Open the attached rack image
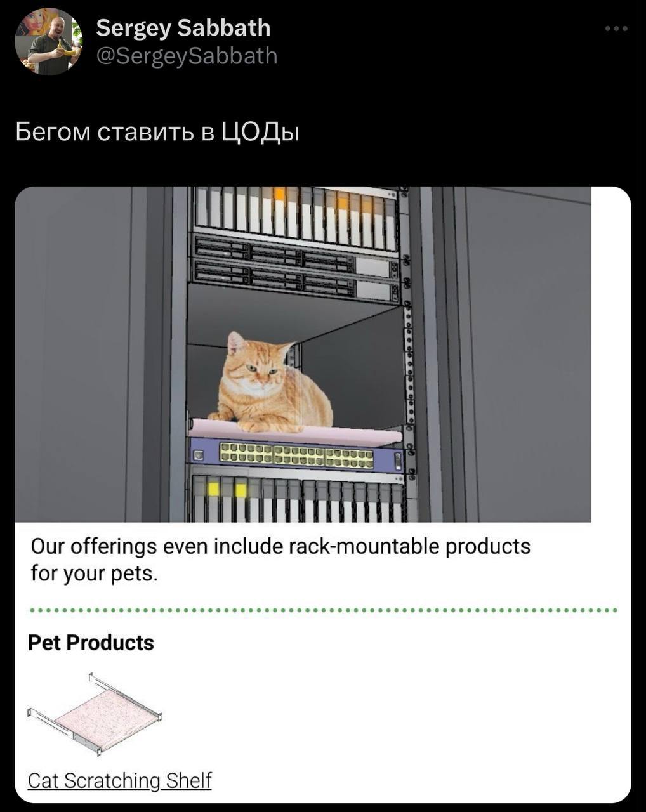Viewport: 646px width, 812px height. (303, 354)
